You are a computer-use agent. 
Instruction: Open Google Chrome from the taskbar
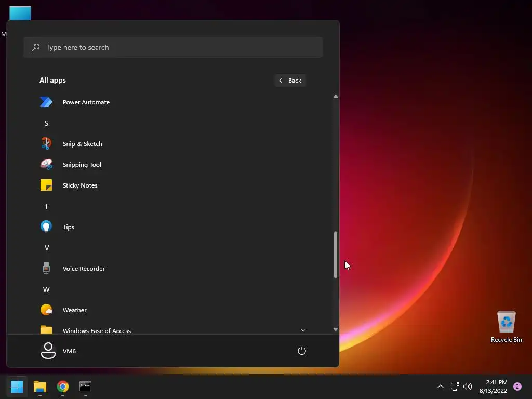pos(63,387)
